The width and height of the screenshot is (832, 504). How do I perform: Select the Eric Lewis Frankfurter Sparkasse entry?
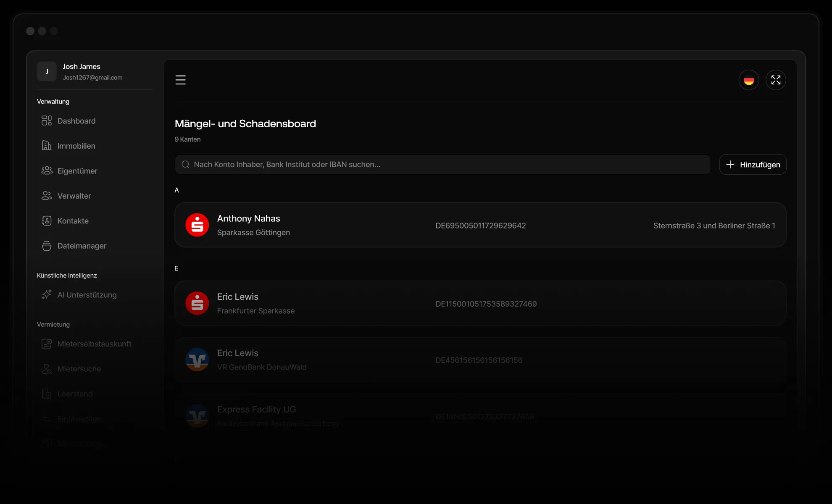tap(480, 303)
